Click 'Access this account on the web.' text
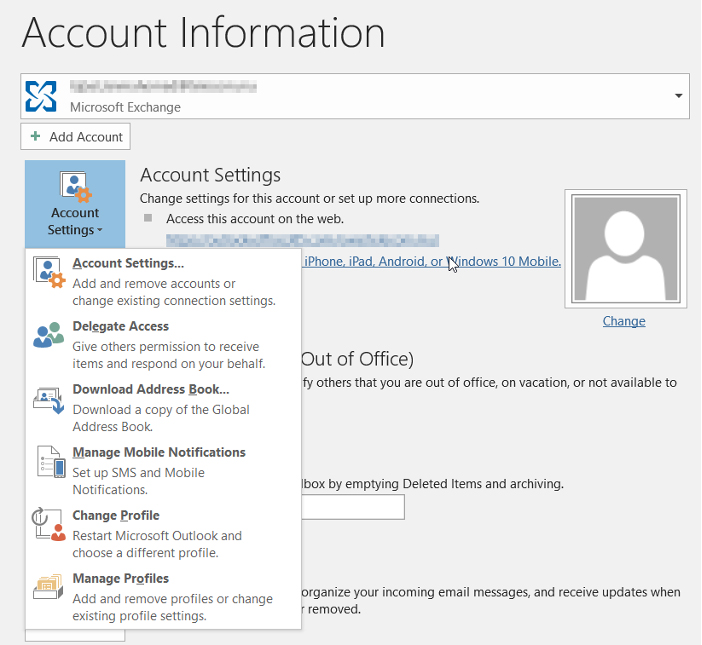The height and width of the screenshot is (645, 702). pos(255,218)
